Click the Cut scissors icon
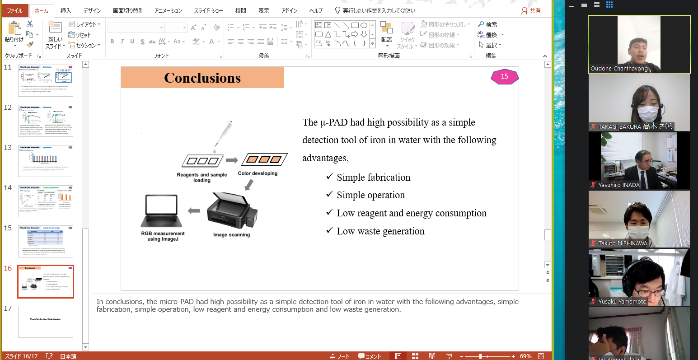This screenshot has width=698, height=360. pos(30,24)
